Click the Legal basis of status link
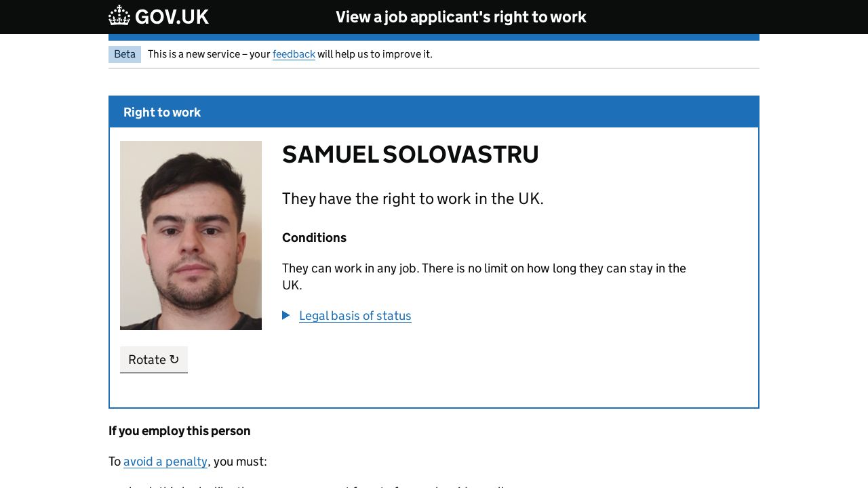The image size is (868, 488). (x=355, y=316)
